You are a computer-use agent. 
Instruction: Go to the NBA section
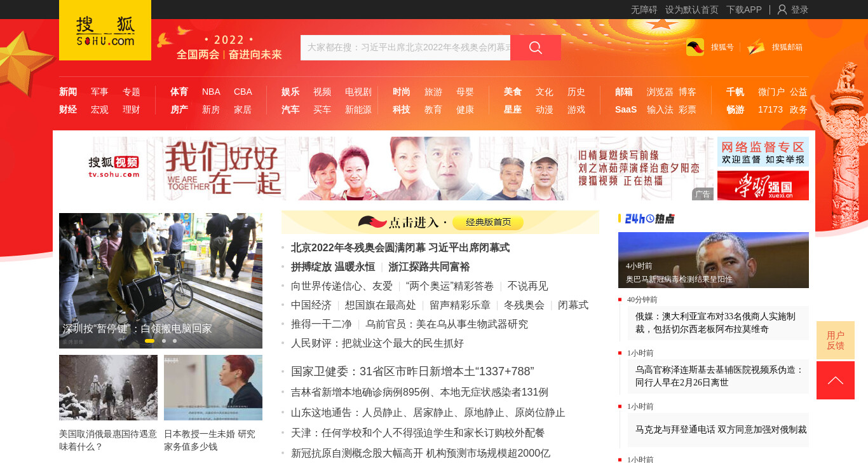point(211,92)
